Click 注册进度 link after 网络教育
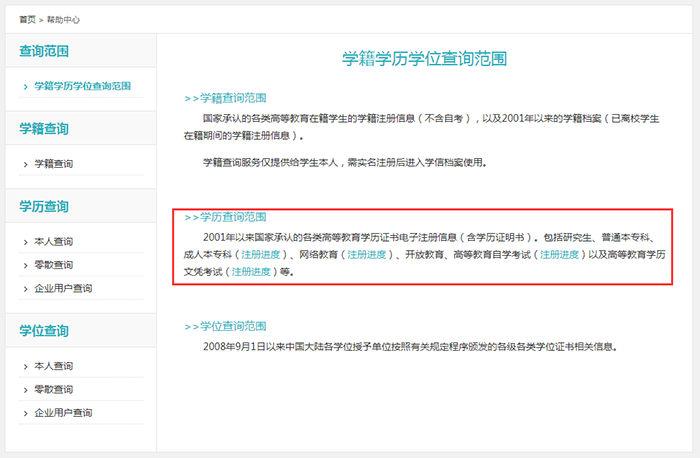 coord(367,254)
